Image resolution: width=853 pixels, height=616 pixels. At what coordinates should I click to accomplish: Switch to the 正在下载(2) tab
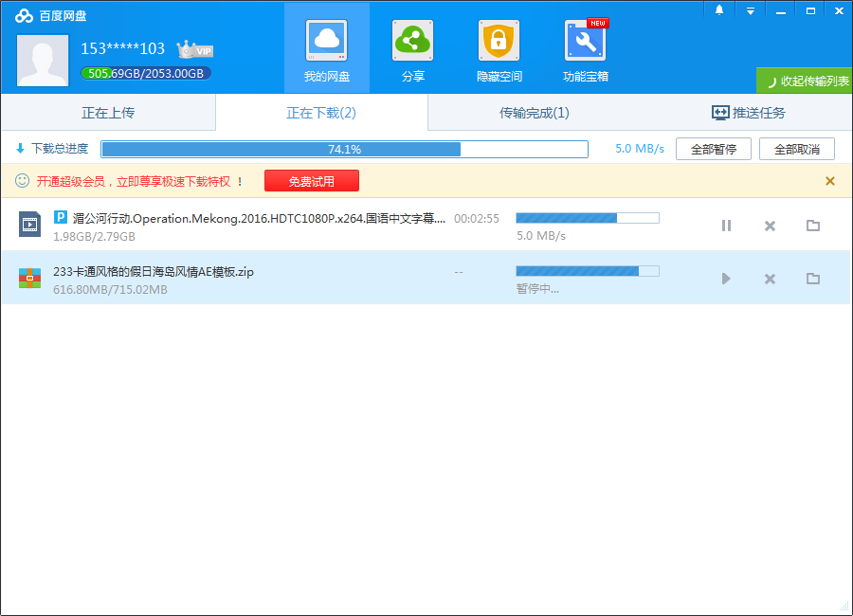[321, 113]
